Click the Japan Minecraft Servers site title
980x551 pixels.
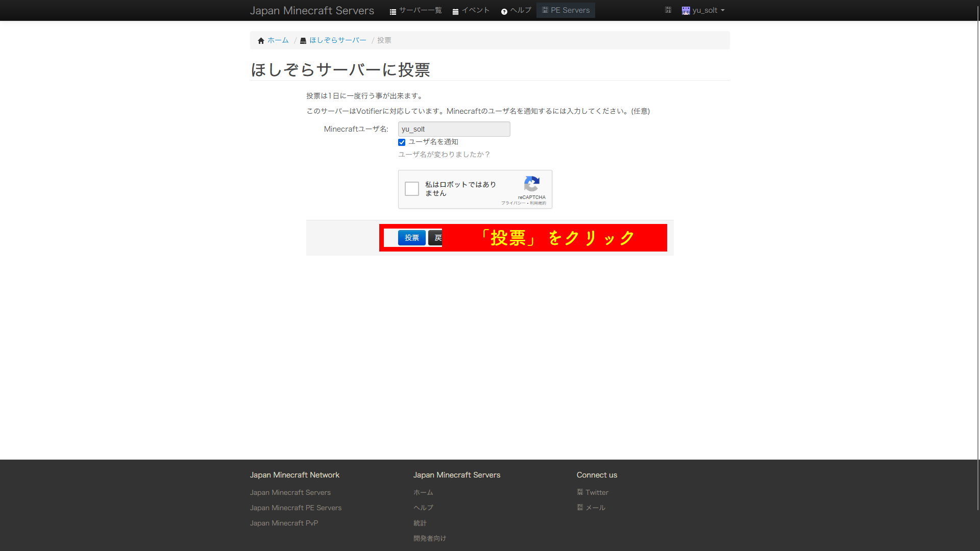point(312,11)
